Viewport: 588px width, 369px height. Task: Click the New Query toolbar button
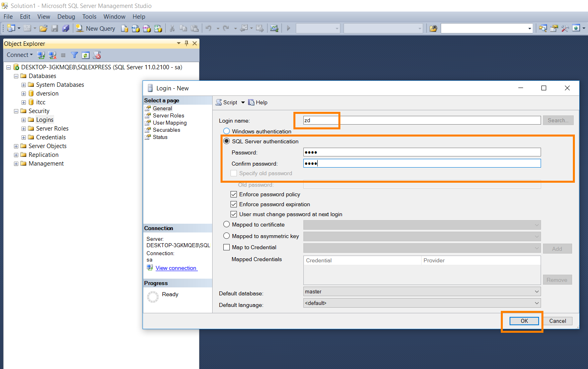[96, 28]
